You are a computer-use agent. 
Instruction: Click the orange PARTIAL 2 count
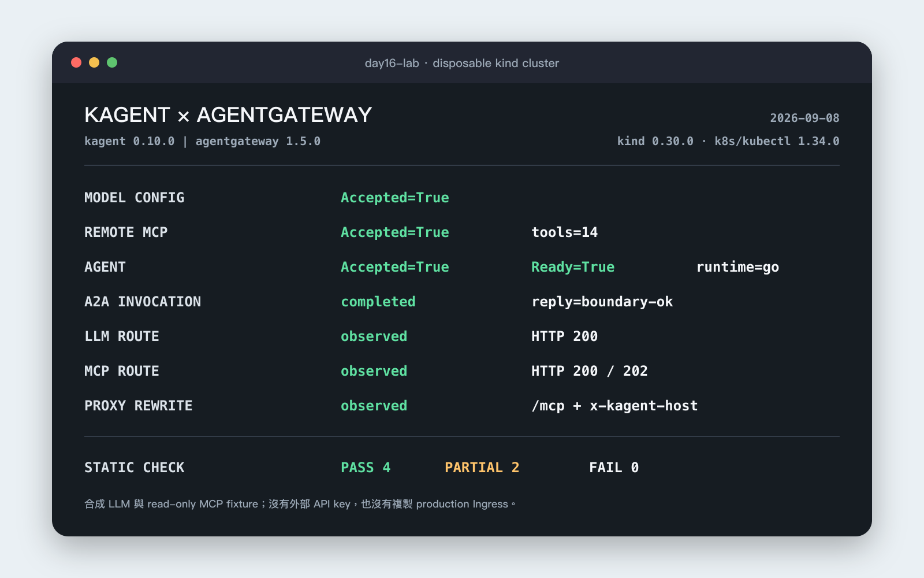[x=482, y=468]
